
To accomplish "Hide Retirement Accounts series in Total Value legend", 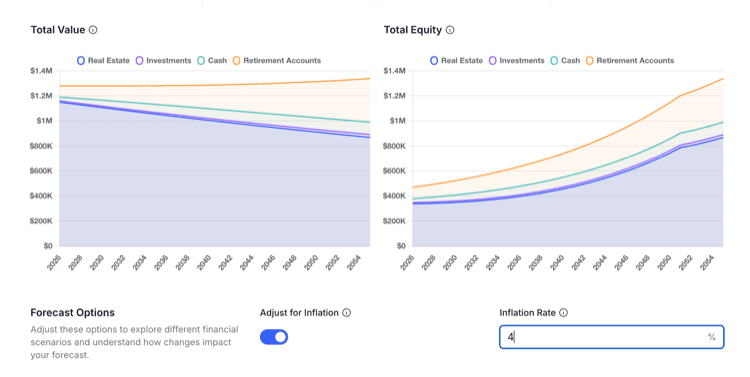I will click(277, 61).
